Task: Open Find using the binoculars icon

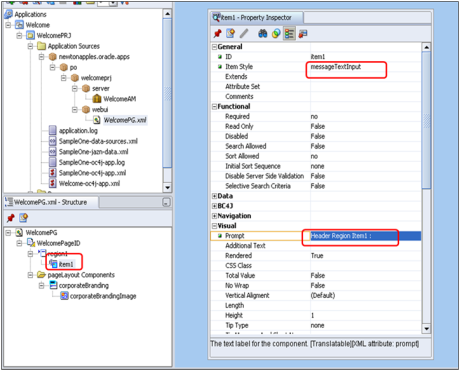Action: (x=263, y=33)
